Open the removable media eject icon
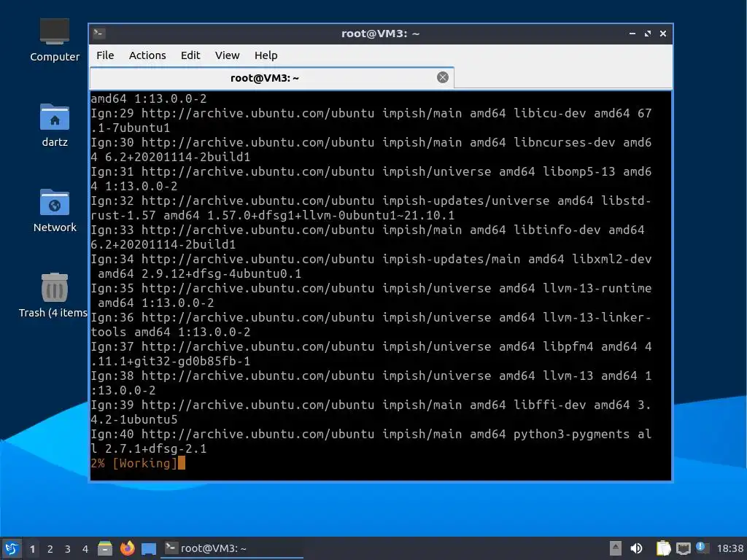The width and height of the screenshot is (747, 560). tap(616, 548)
